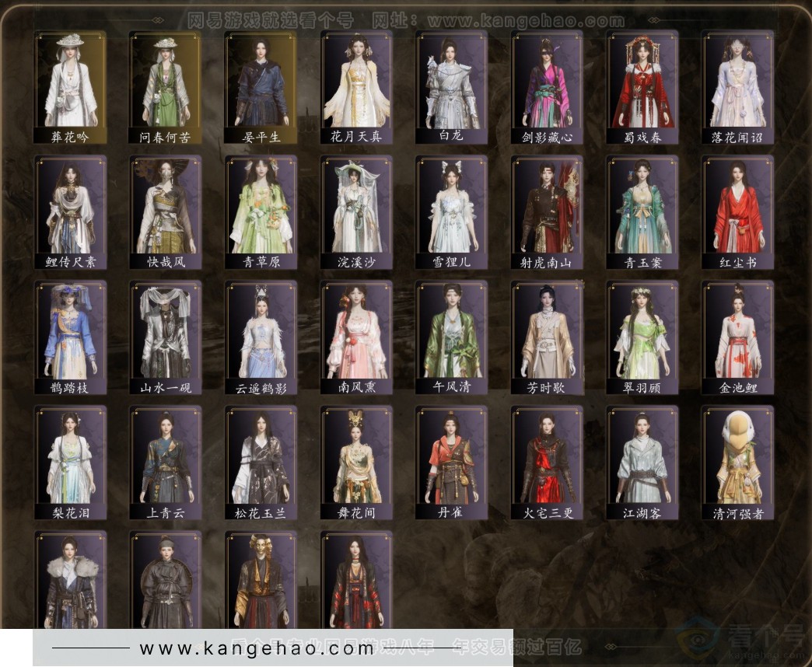Click the 花月天真 outfit card
This screenshot has height=667, width=812.
355,87
